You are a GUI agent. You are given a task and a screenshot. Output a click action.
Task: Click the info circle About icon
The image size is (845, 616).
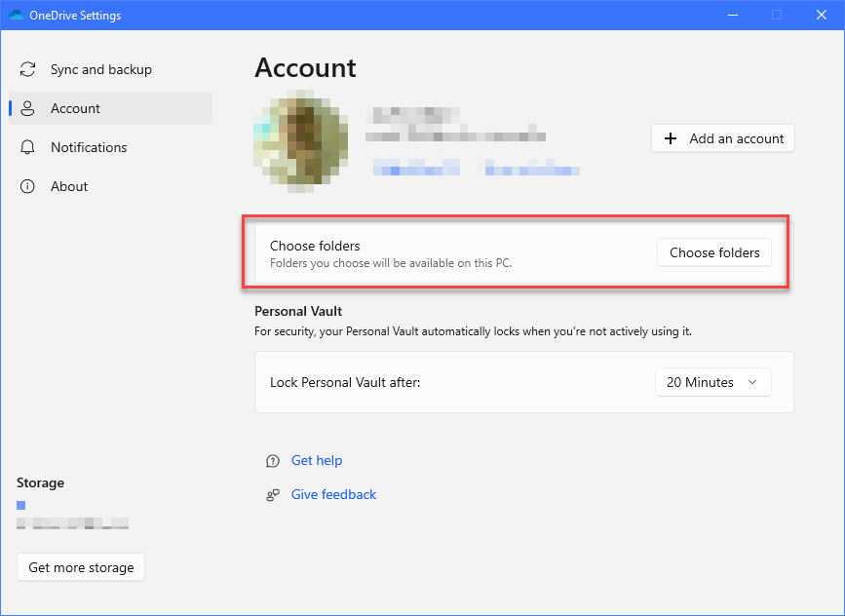(x=27, y=186)
